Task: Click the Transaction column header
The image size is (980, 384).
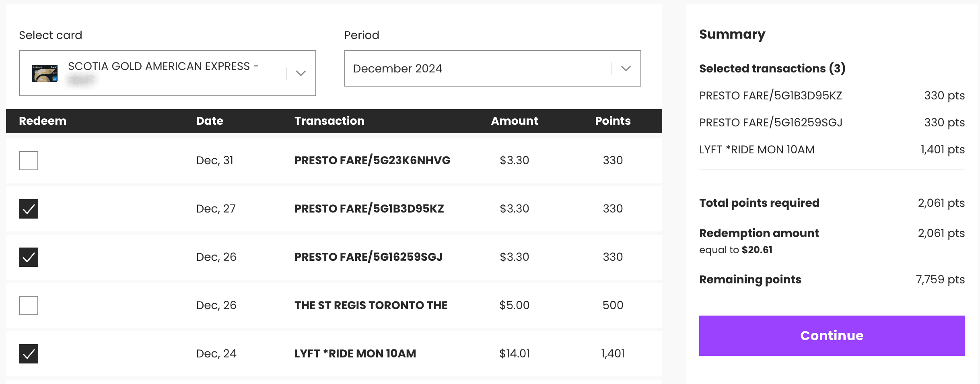Action: click(x=329, y=121)
